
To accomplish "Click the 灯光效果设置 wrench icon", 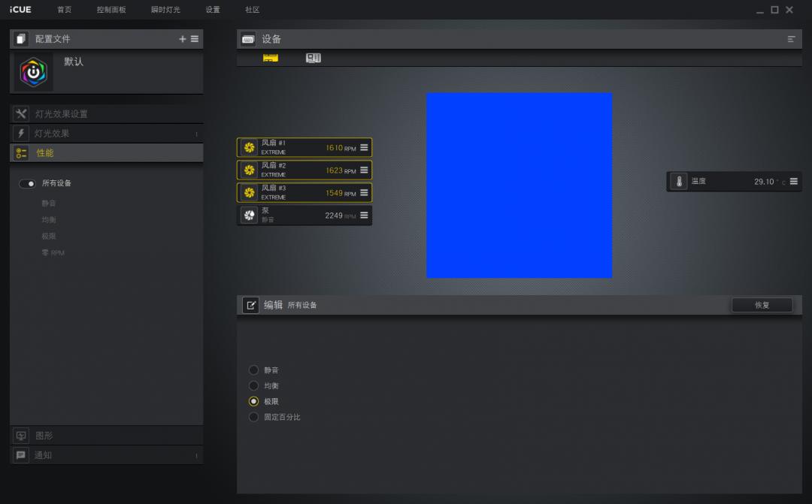I will point(21,113).
